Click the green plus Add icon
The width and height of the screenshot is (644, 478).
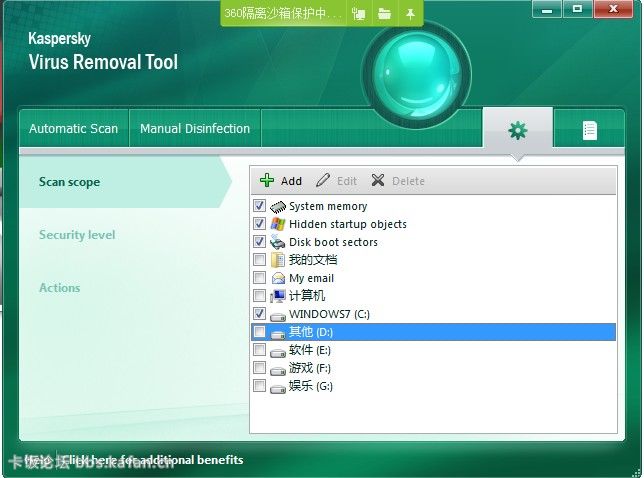pyautogui.click(x=267, y=180)
